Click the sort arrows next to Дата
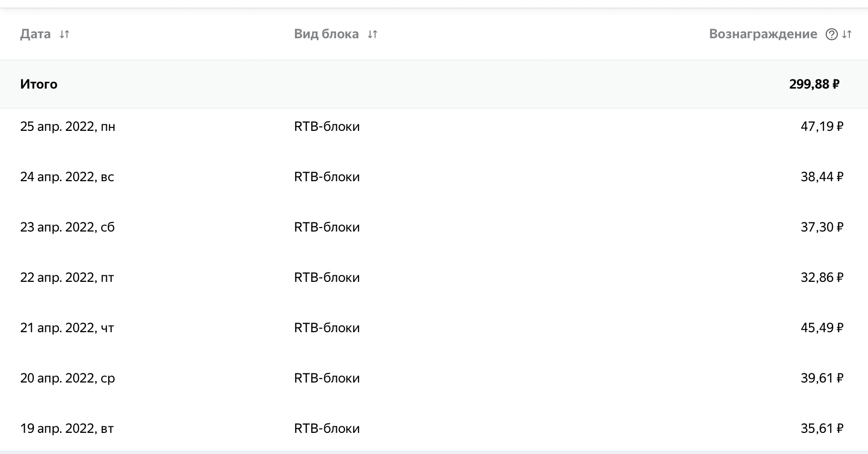The width and height of the screenshot is (868, 454). 64,34
